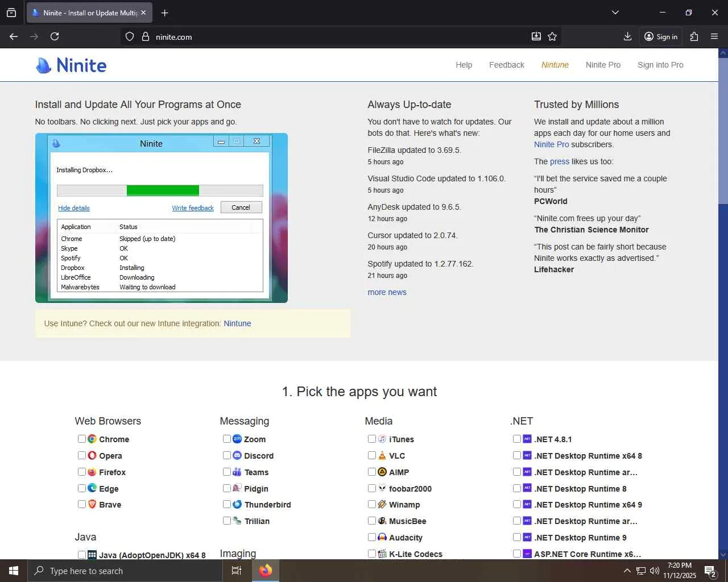Open the Firefox hamburger menu
The width and height of the screenshot is (728, 582).
coord(714,36)
